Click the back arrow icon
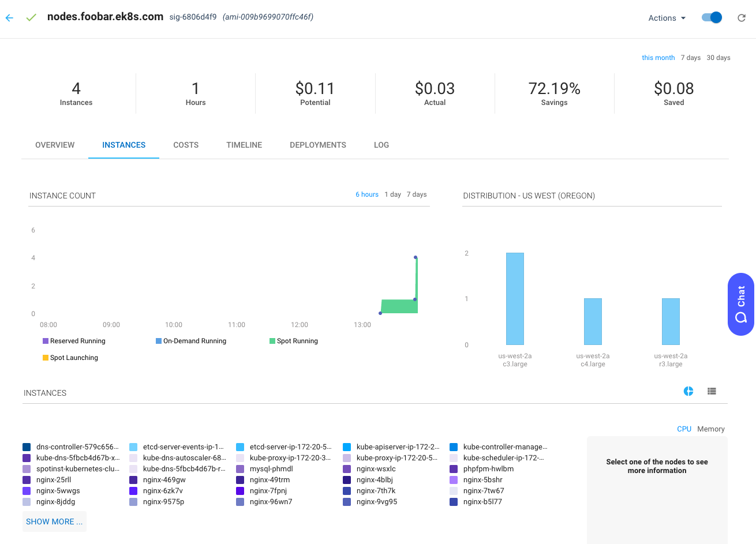Screen dimensions: 756x544 (9, 18)
